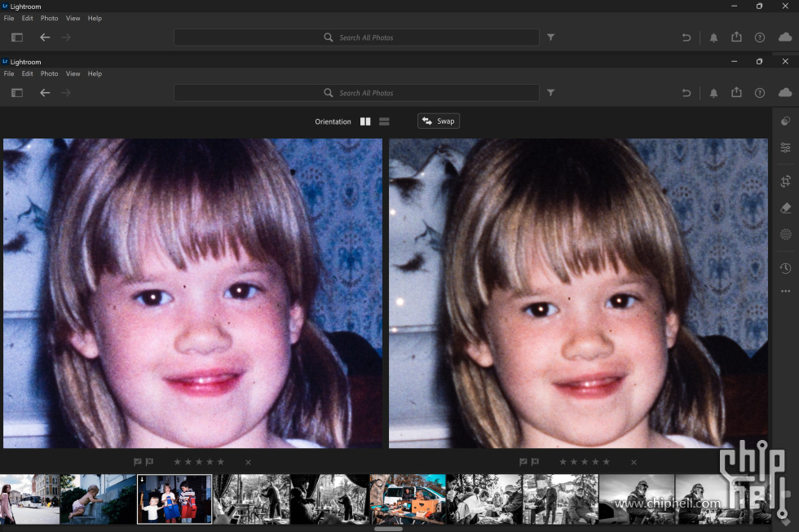Toggle the left panel icon in the front window
This screenshot has width=799, height=532.
(17, 93)
